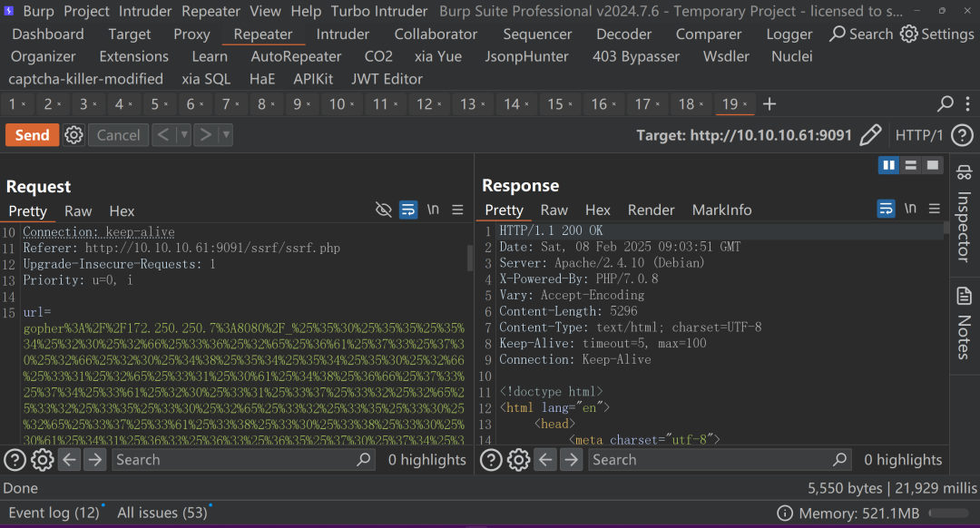Toggle newline display in Response panel
The image size is (980, 528).
[x=911, y=208]
